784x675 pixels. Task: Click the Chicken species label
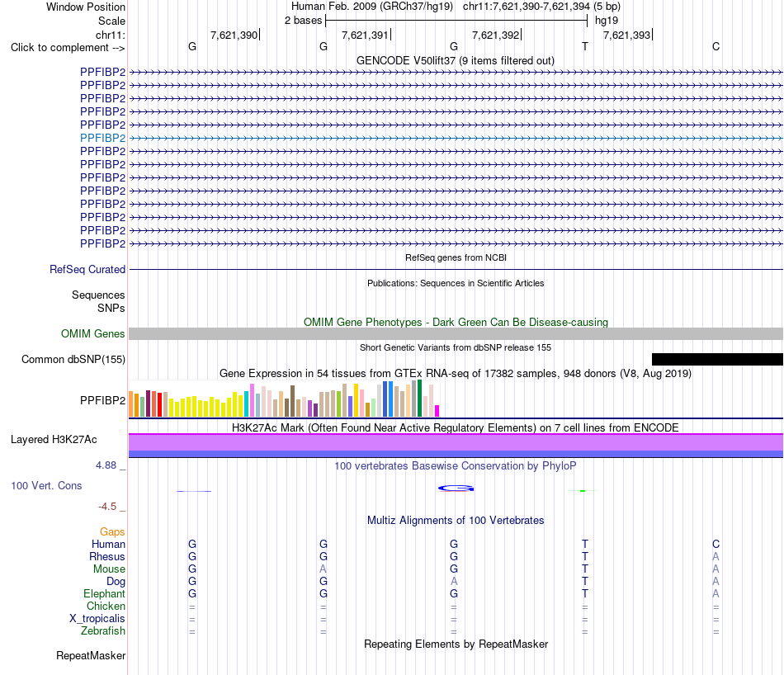pyautogui.click(x=106, y=606)
